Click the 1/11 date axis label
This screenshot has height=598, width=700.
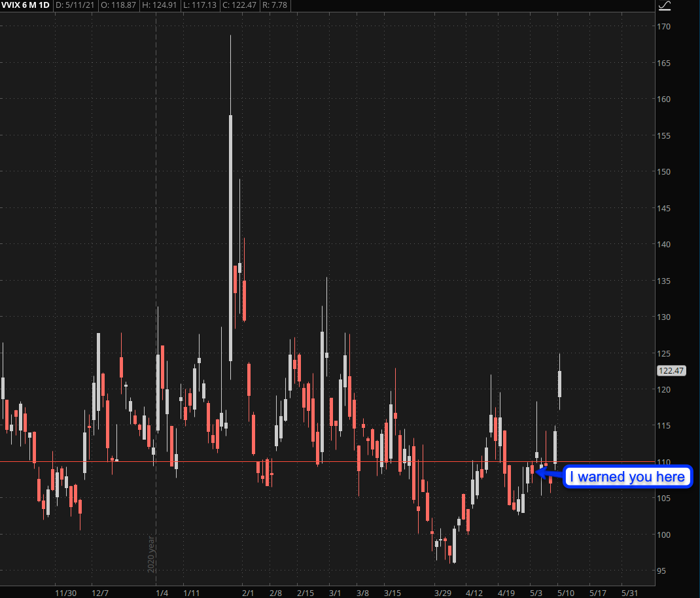click(x=192, y=593)
